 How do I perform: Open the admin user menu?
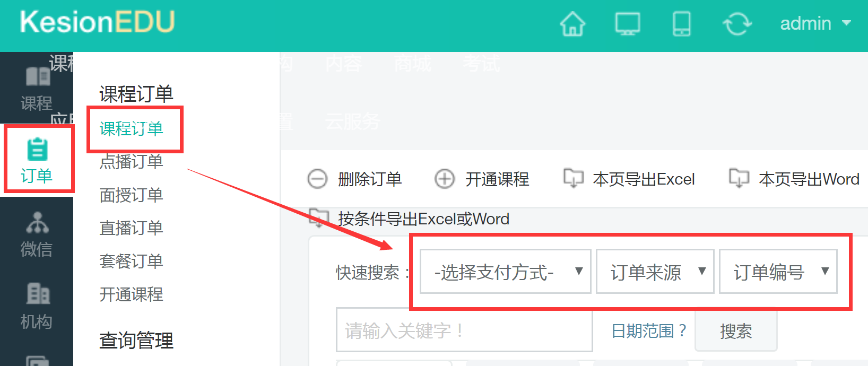(815, 24)
